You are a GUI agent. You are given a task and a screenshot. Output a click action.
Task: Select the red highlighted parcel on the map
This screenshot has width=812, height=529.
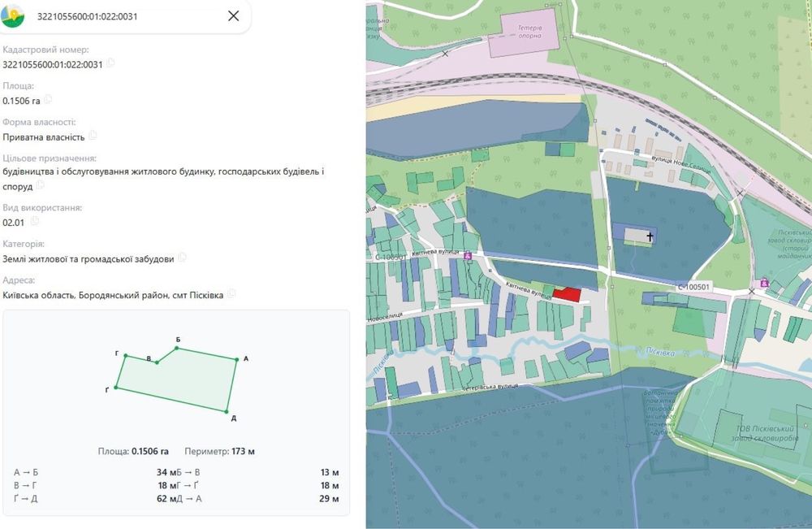pyautogui.click(x=567, y=295)
